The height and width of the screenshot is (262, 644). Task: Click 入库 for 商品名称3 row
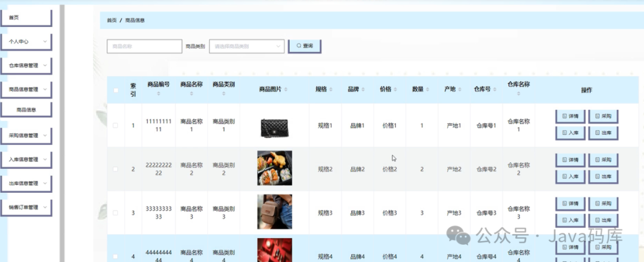[x=571, y=220]
